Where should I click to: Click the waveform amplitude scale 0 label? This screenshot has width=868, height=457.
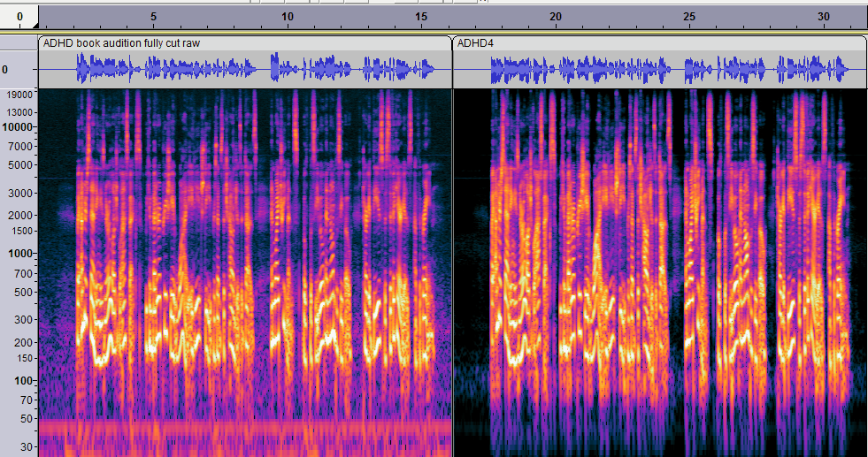click(5, 70)
